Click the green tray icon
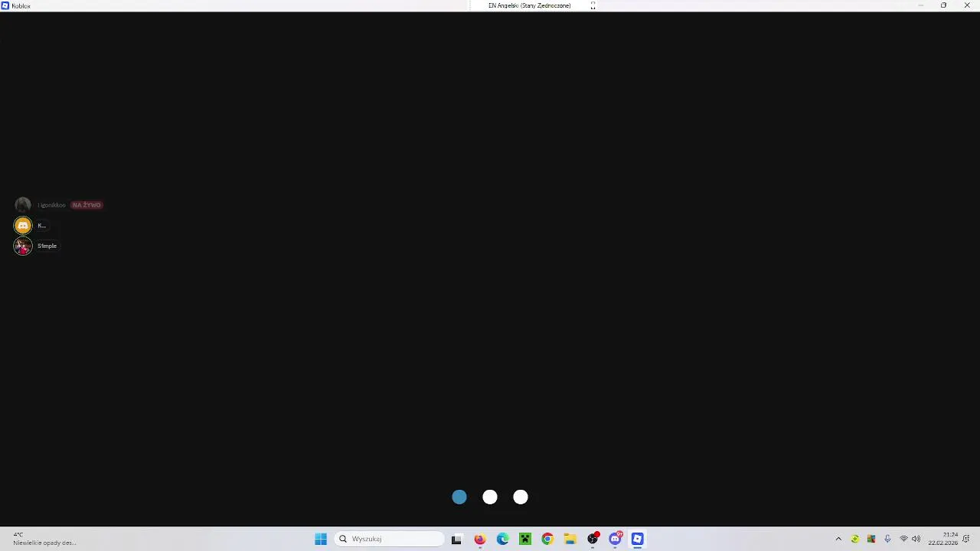The height and width of the screenshot is (551, 980). point(855,539)
